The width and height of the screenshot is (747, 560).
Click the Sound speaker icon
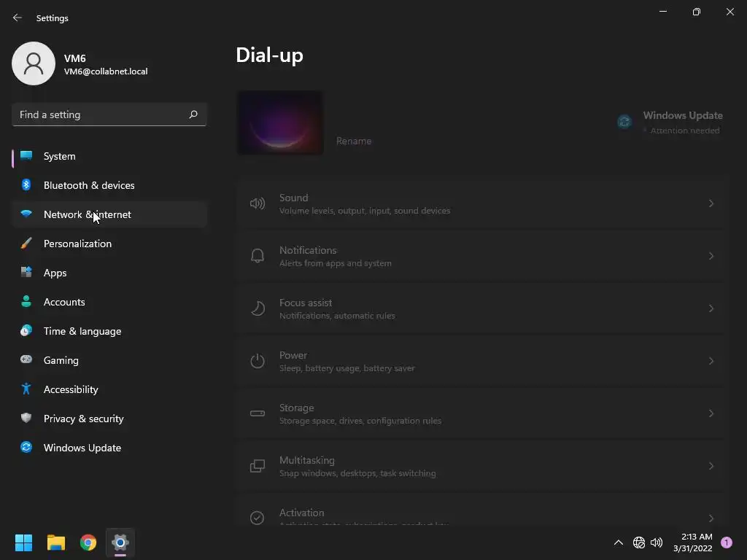(x=258, y=204)
